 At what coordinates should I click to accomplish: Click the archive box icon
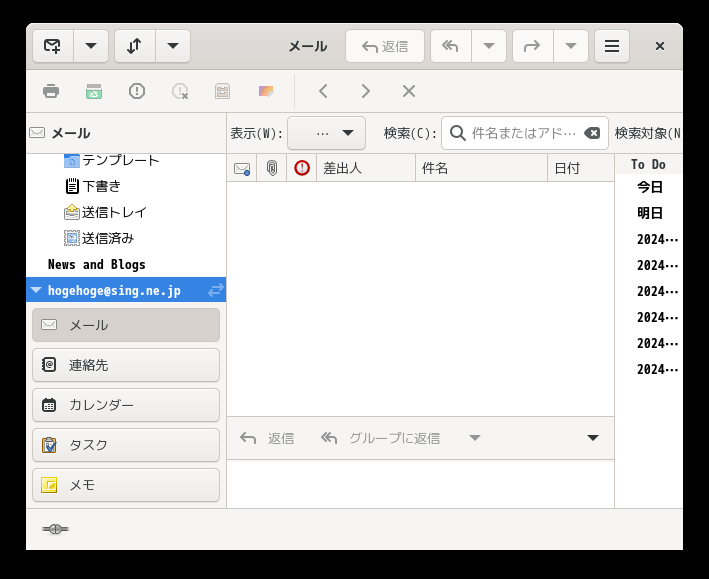click(222, 91)
